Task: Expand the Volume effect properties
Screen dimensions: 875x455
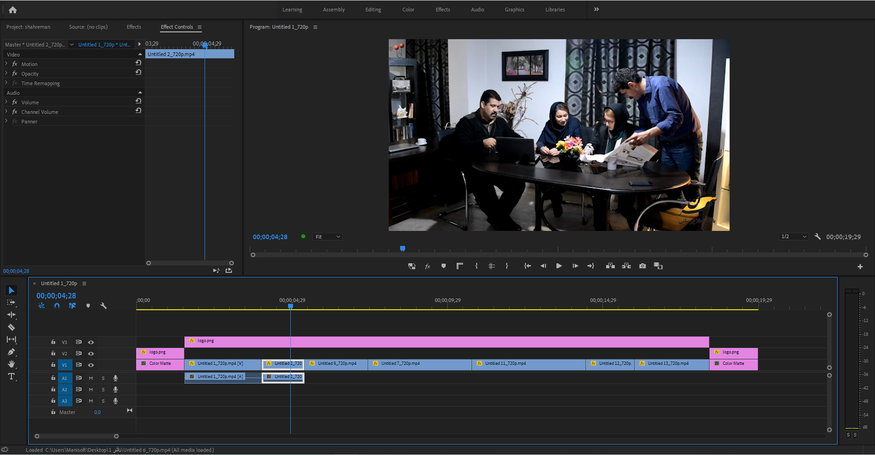Action: [6, 102]
